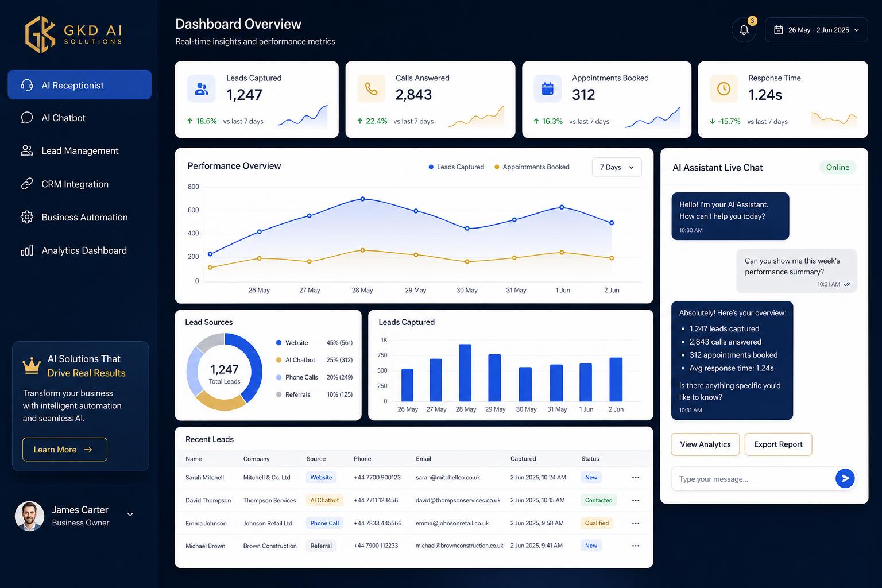Click James Carter's profile avatar

(x=29, y=516)
